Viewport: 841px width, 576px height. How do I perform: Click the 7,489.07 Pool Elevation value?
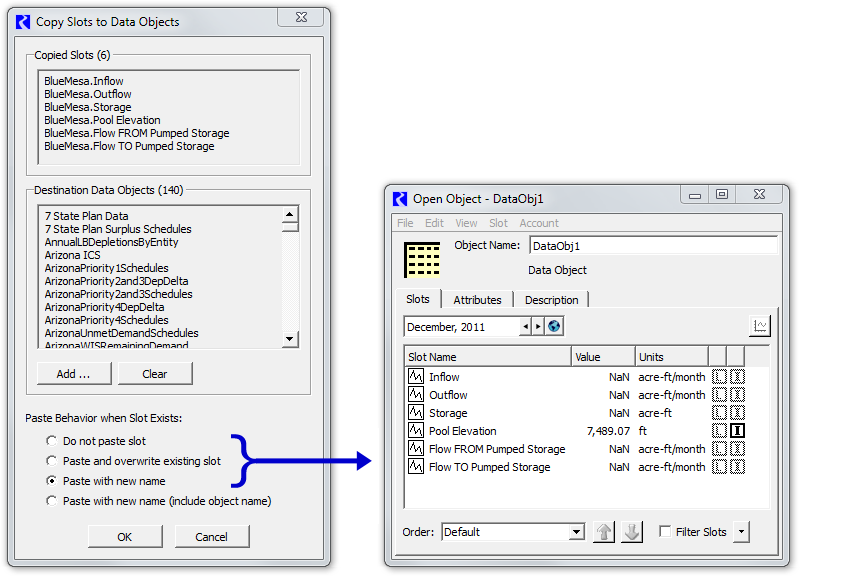pos(608,431)
